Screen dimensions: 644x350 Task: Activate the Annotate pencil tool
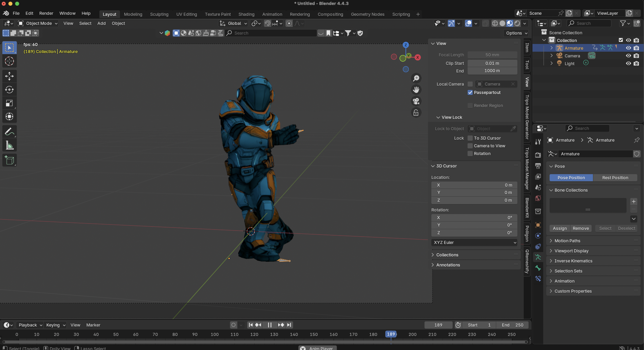(9, 132)
